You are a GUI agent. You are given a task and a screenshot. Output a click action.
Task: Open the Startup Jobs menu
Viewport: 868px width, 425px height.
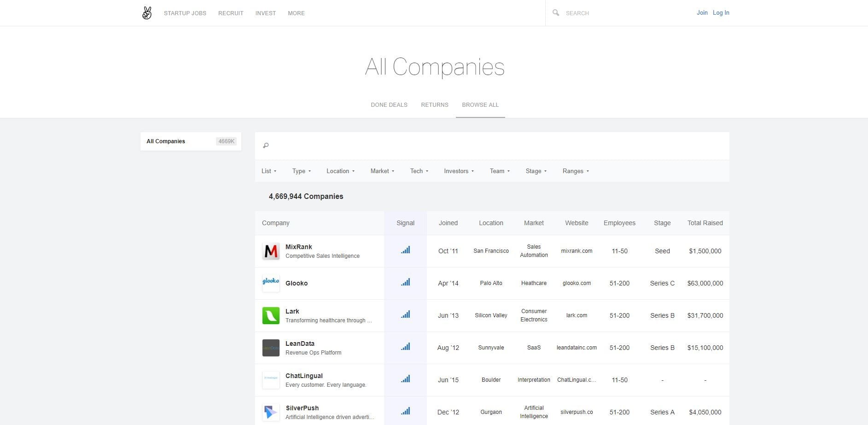[x=185, y=13]
